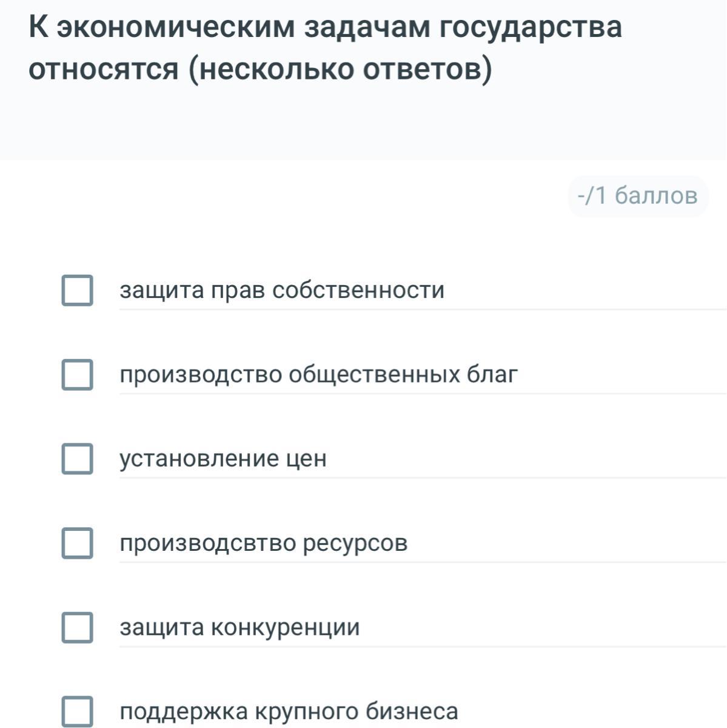727x728 pixels.
Task: Pick the 'поддержка крупного бизнеса' label text
Action: 289,711
